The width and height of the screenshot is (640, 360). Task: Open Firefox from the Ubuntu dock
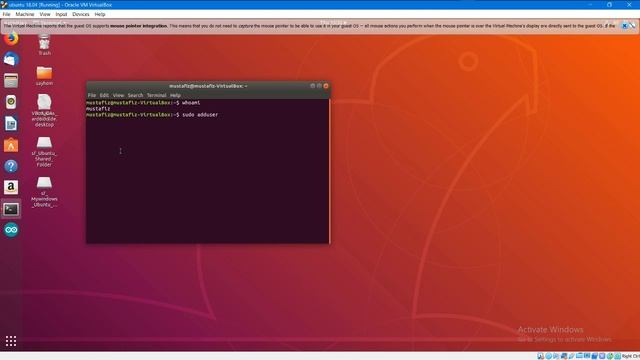11,39
